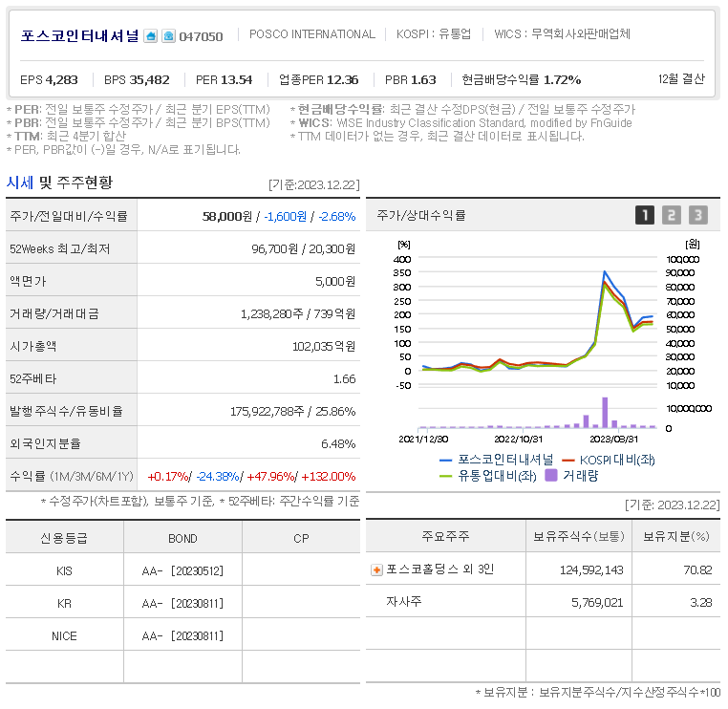Switch chart to tab 3
The height and width of the screenshot is (709, 728).
click(697, 215)
